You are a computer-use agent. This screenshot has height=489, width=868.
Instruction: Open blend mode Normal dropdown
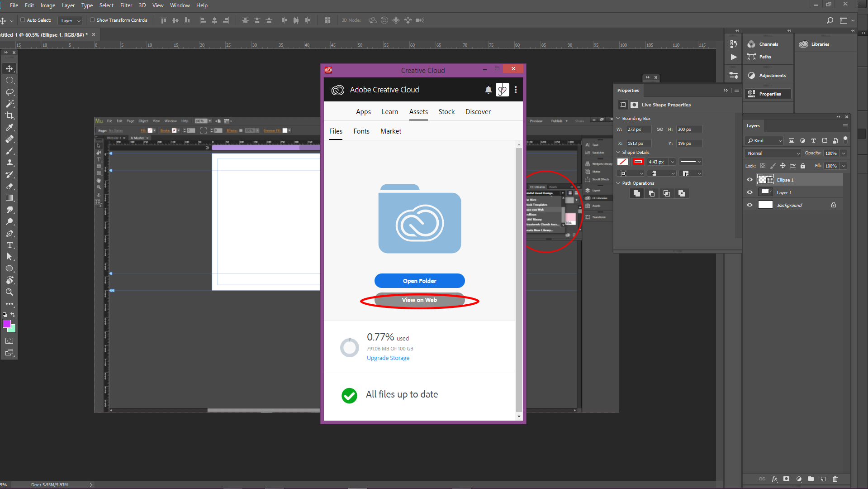773,153
